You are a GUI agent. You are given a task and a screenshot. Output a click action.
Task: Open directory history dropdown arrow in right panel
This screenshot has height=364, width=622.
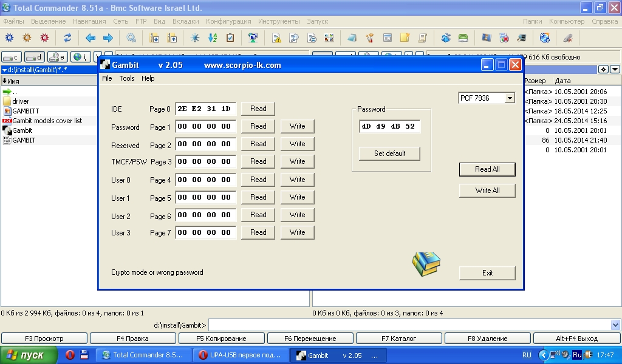point(615,69)
